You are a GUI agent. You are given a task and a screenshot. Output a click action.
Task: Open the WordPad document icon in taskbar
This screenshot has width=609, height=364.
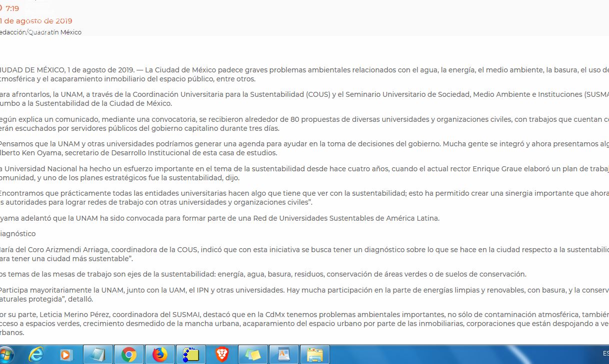click(284, 355)
